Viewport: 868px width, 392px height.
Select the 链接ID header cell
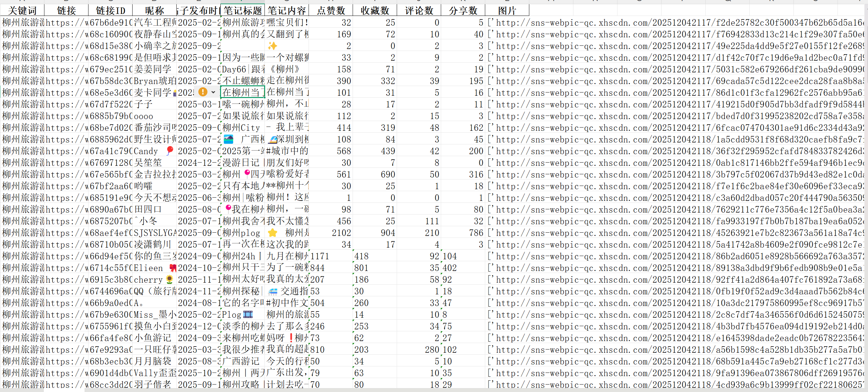[110, 10]
